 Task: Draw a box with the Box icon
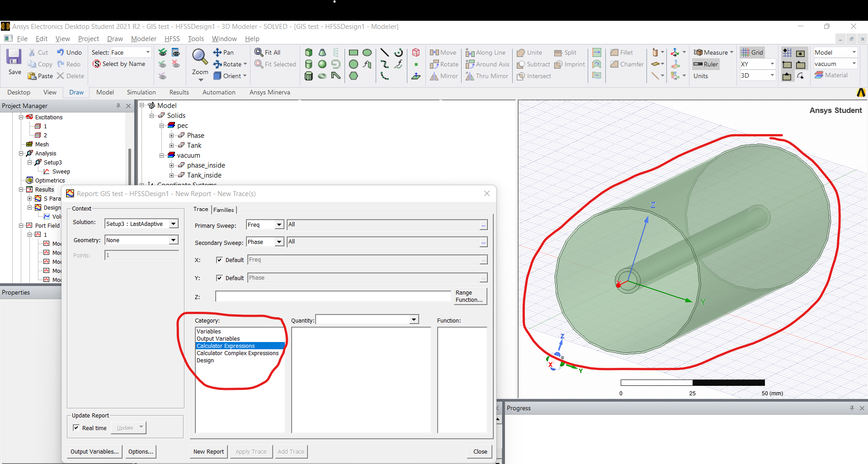coord(309,52)
